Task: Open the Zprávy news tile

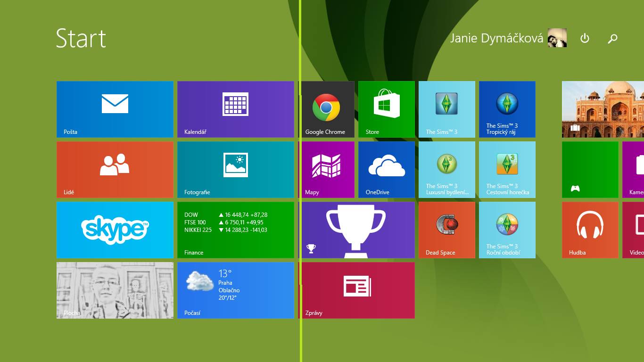Action: [356, 290]
